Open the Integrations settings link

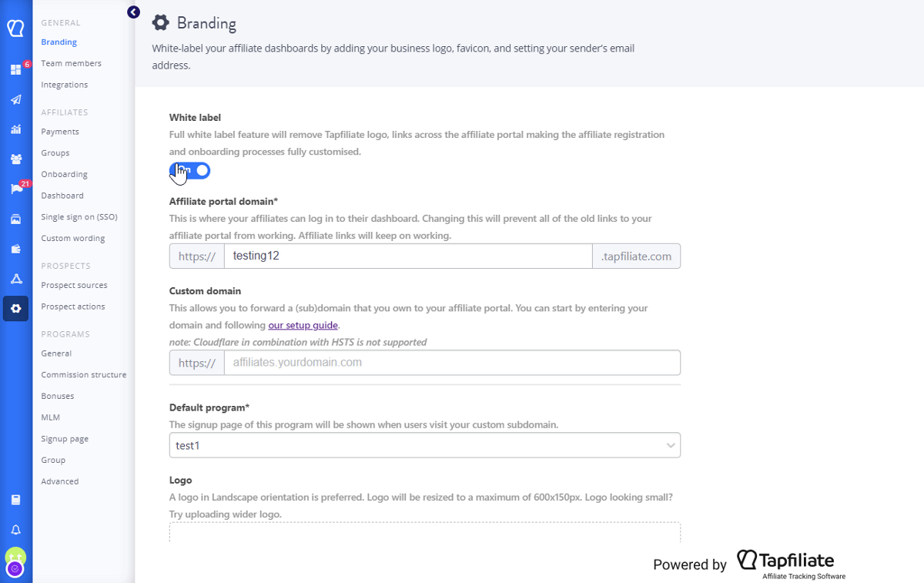pyautogui.click(x=64, y=85)
